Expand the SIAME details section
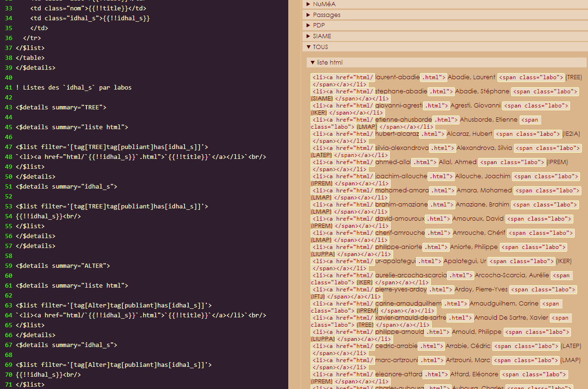 (321, 36)
